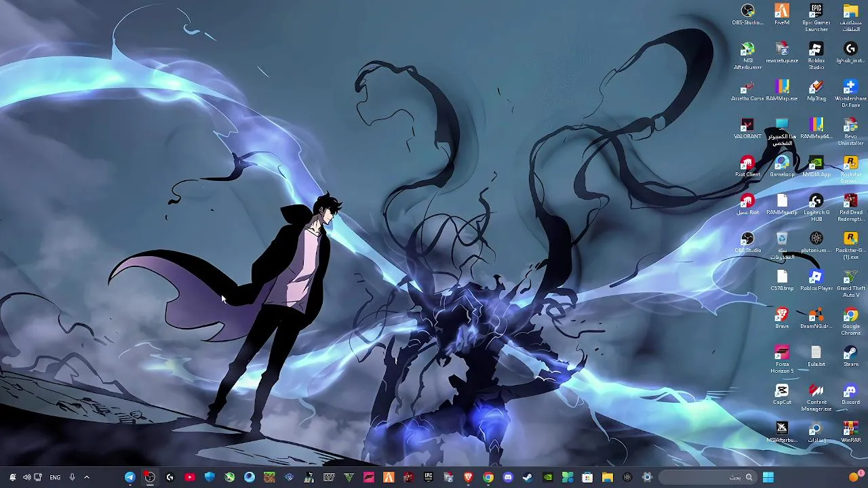Select the Wondershare Dr.Fone shortcut
Image resolution: width=868 pixels, height=488 pixels.
pyautogui.click(x=850, y=94)
